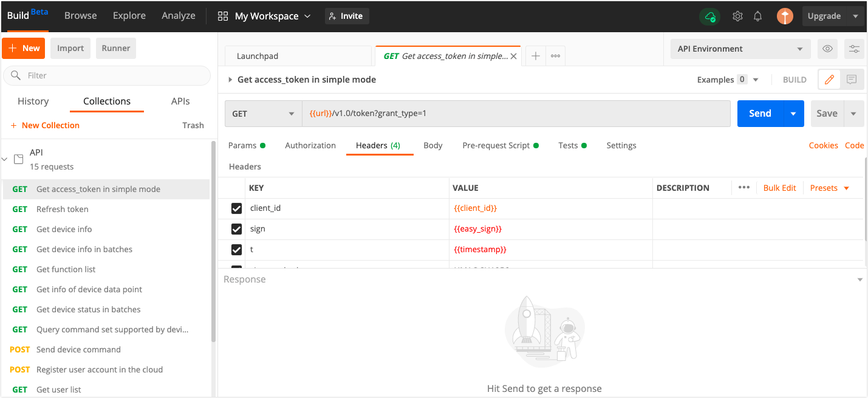868x398 pixels.
Task: Click the Runner button
Action: (x=116, y=49)
